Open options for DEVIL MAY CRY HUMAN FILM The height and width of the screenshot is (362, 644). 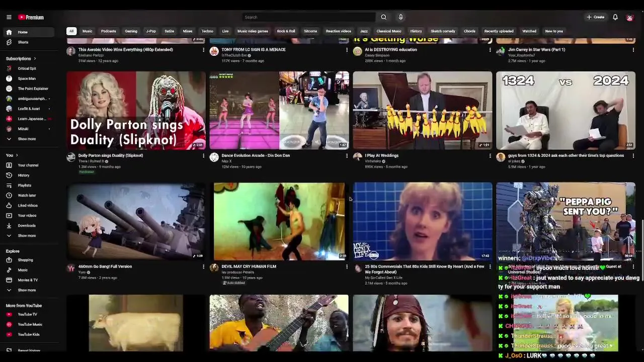click(347, 267)
